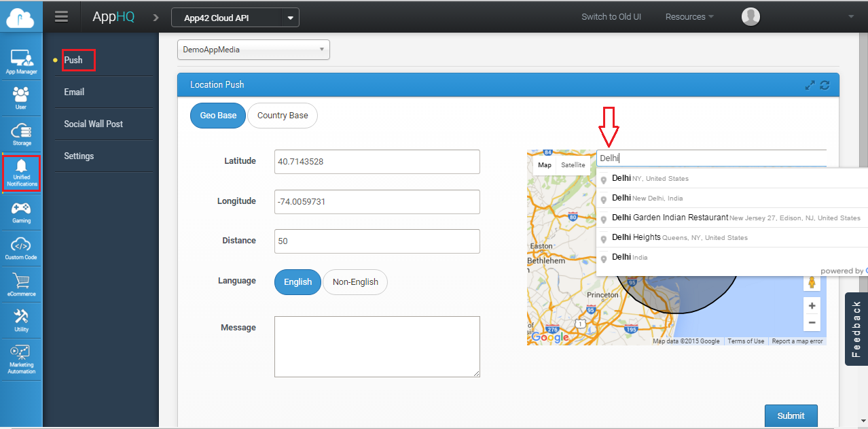Open Email in the side menu
Screen dimensions: 868x429
[74, 92]
